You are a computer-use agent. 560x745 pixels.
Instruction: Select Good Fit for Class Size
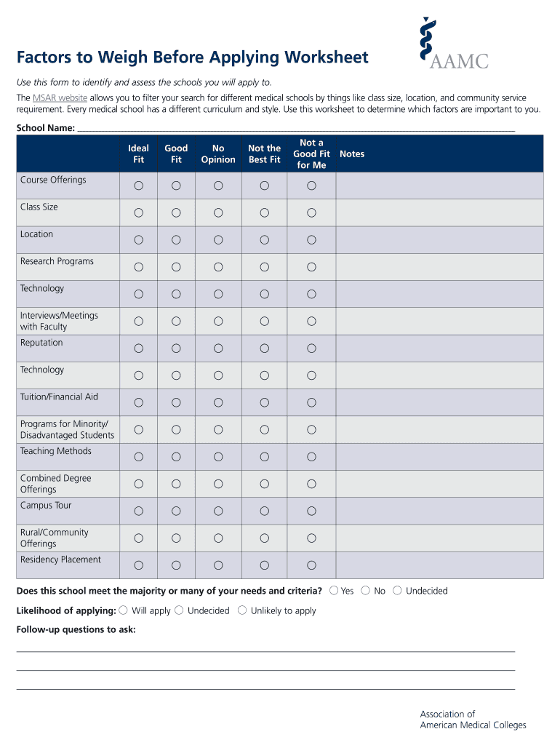(x=176, y=213)
